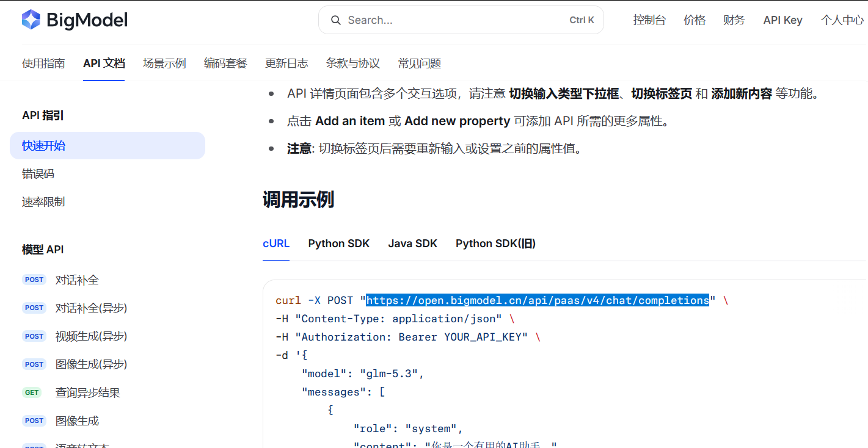Switch to 使用指南 tab

coord(43,63)
